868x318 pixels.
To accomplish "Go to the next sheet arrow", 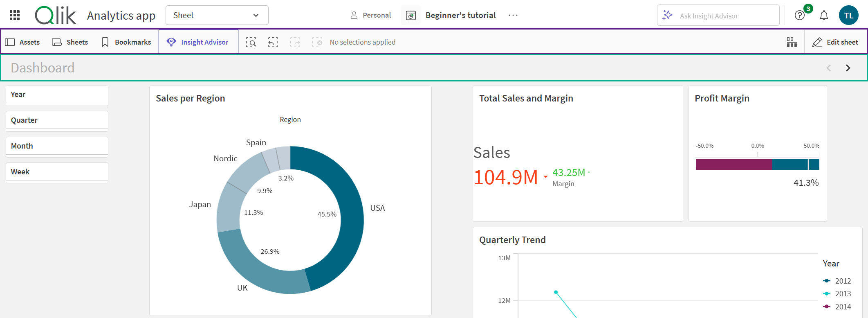I will (848, 68).
